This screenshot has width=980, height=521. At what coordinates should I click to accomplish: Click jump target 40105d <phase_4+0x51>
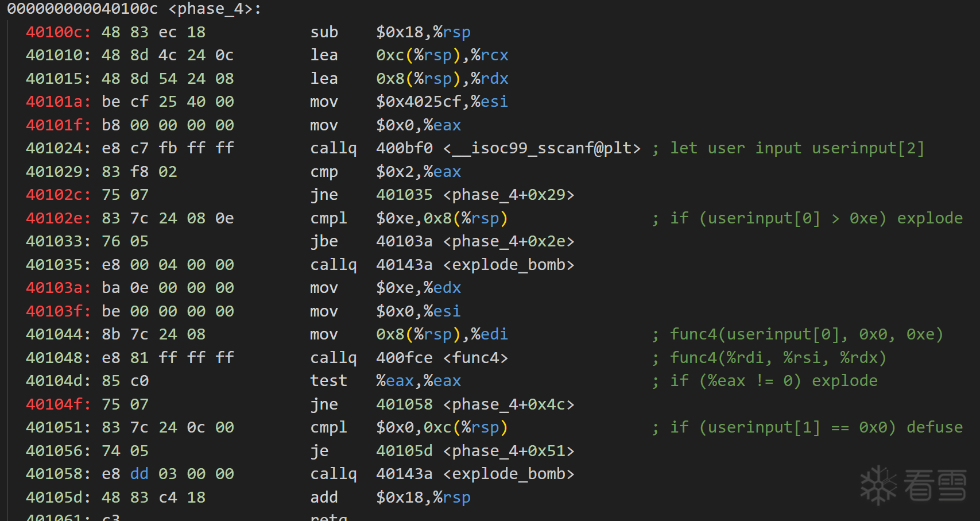pos(475,451)
